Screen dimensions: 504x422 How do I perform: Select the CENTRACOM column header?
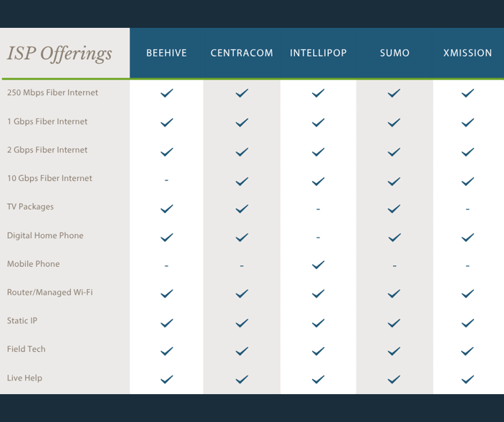click(x=242, y=54)
